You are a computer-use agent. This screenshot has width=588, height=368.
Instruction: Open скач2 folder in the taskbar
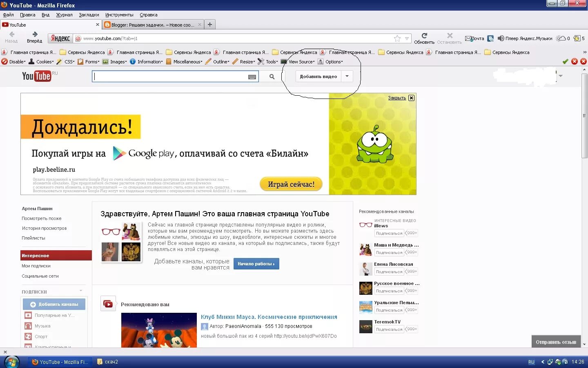pos(107,362)
